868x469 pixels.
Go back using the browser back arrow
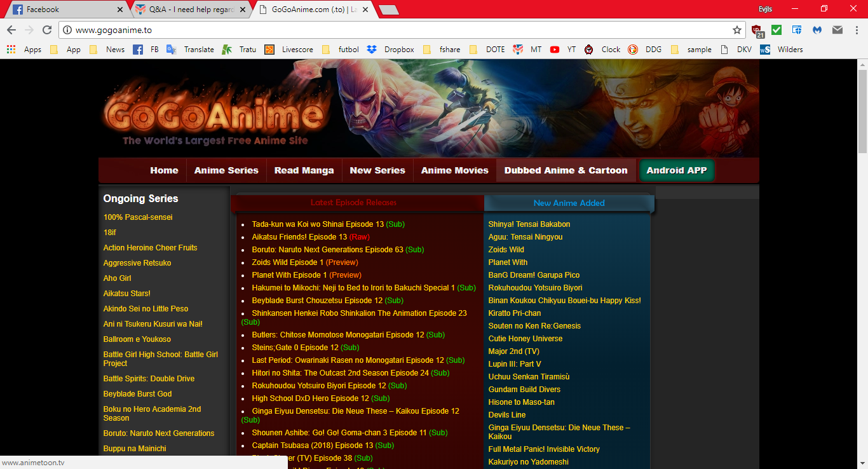[11, 30]
